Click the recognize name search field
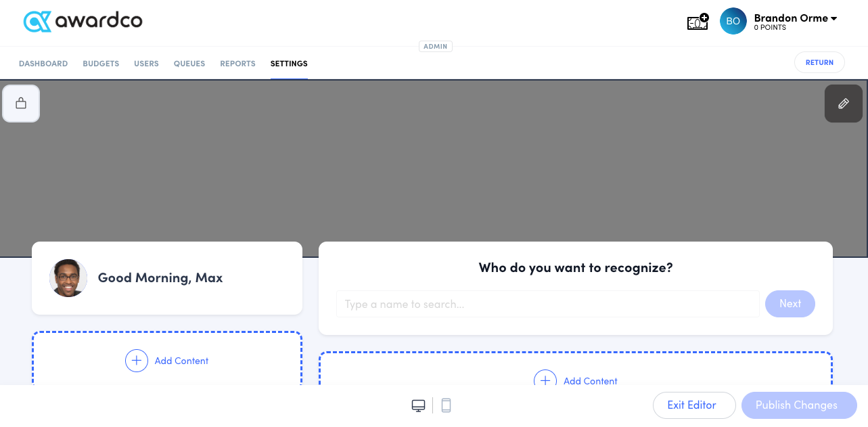This screenshot has width=868, height=427. tap(548, 304)
